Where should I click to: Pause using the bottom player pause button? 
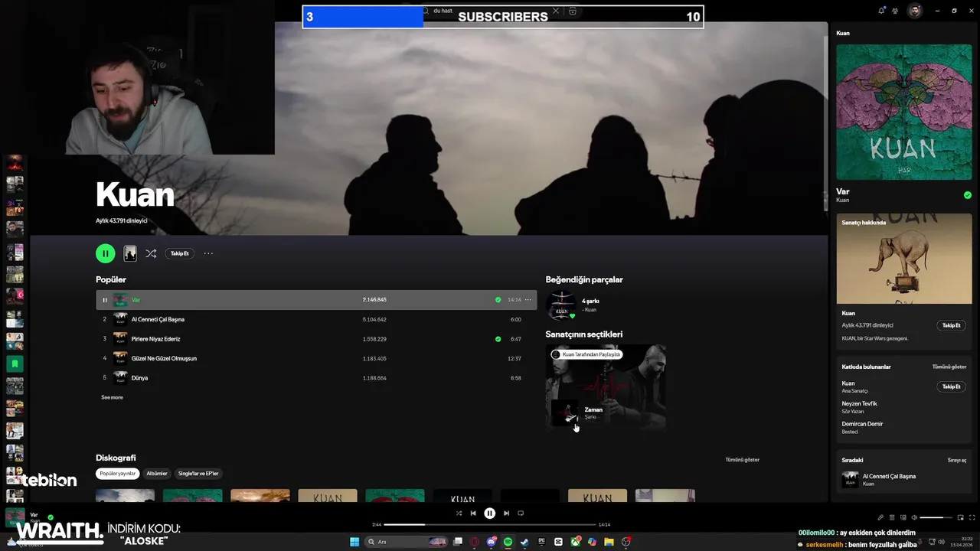[490, 514]
